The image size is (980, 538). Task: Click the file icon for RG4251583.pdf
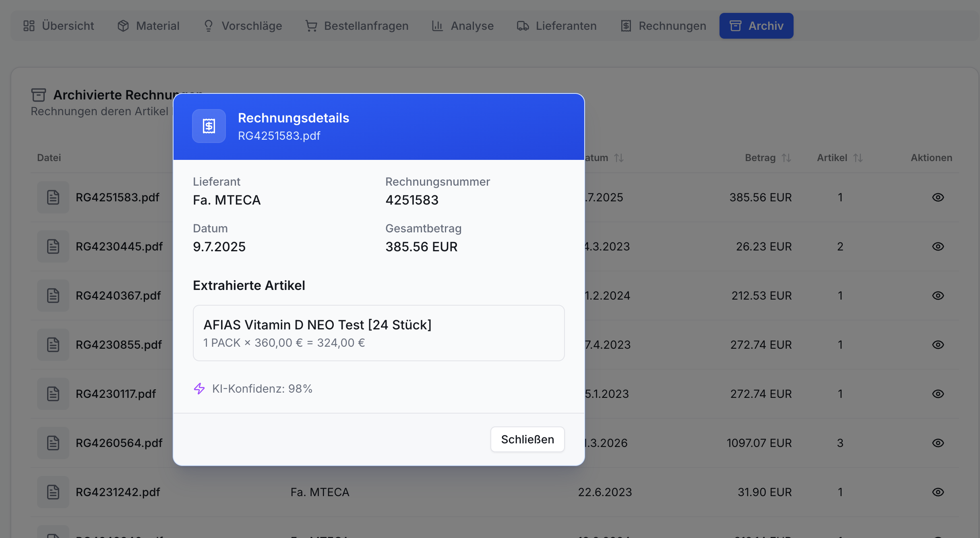coord(53,197)
